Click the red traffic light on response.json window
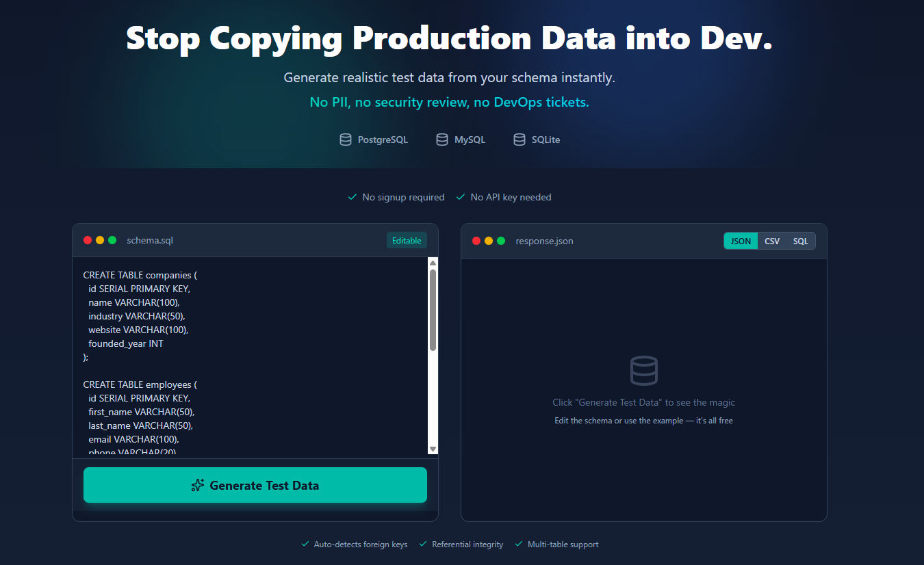924x565 pixels. (x=476, y=241)
